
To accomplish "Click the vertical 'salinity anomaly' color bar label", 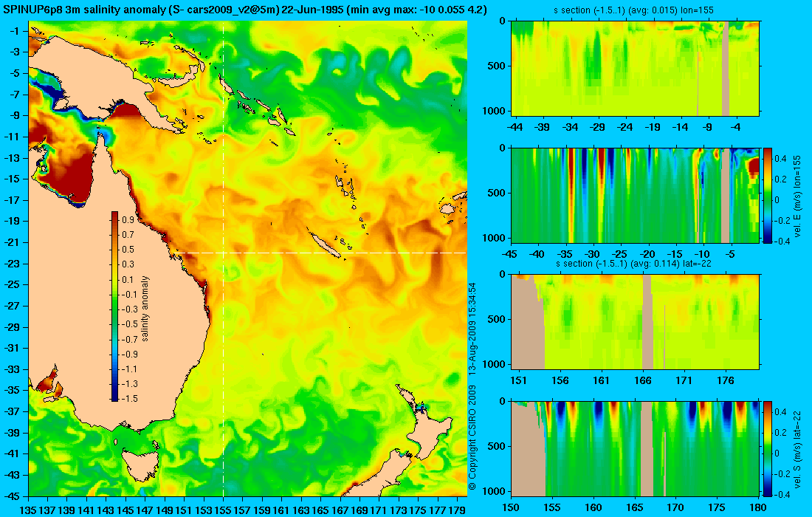I will point(145,308).
